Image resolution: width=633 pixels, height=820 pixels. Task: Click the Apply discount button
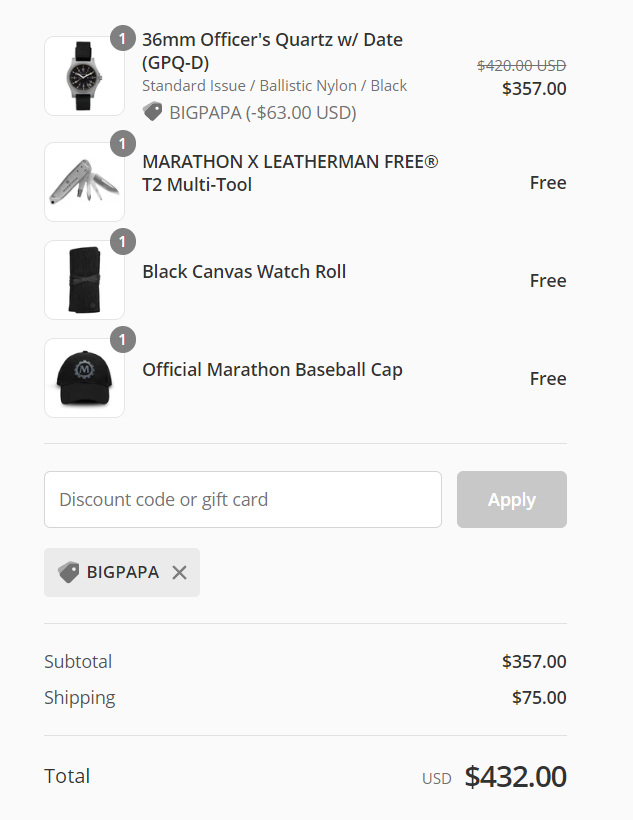click(511, 500)
